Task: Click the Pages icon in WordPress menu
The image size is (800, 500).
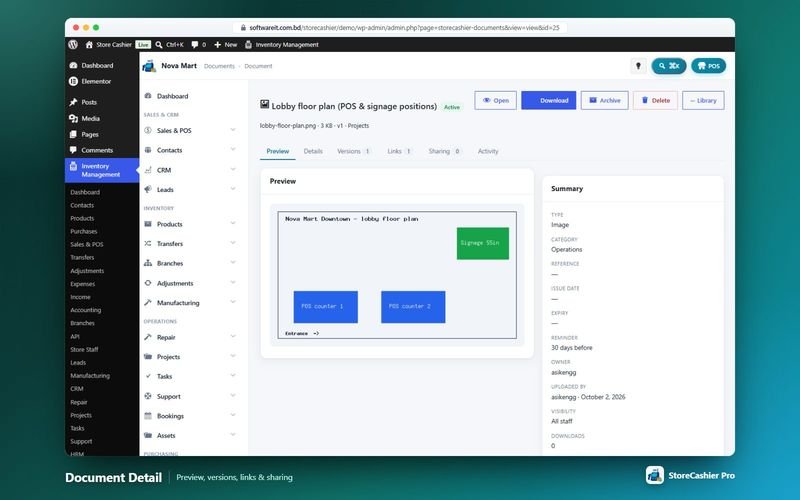Action: coord(73,134)
